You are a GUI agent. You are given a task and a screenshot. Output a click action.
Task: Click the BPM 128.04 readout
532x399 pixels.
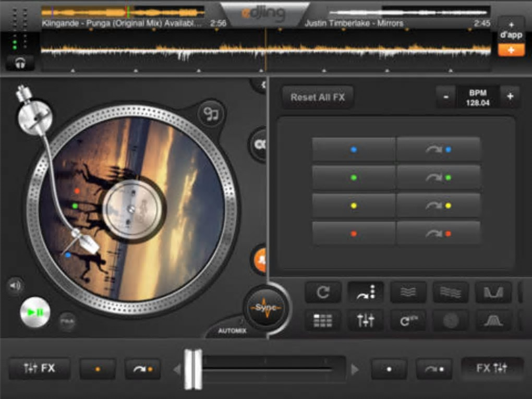coord(478,98)
